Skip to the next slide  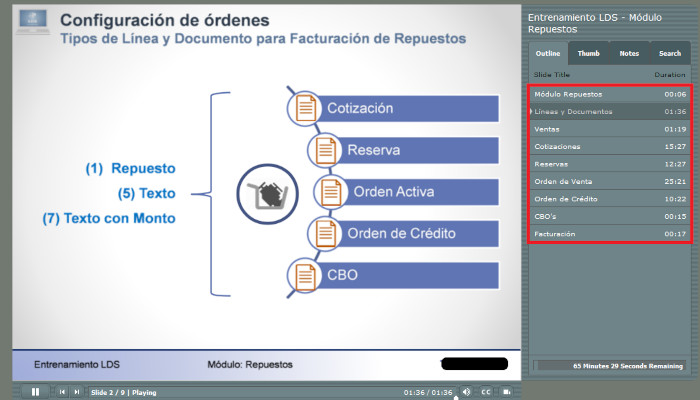point(76,392)
